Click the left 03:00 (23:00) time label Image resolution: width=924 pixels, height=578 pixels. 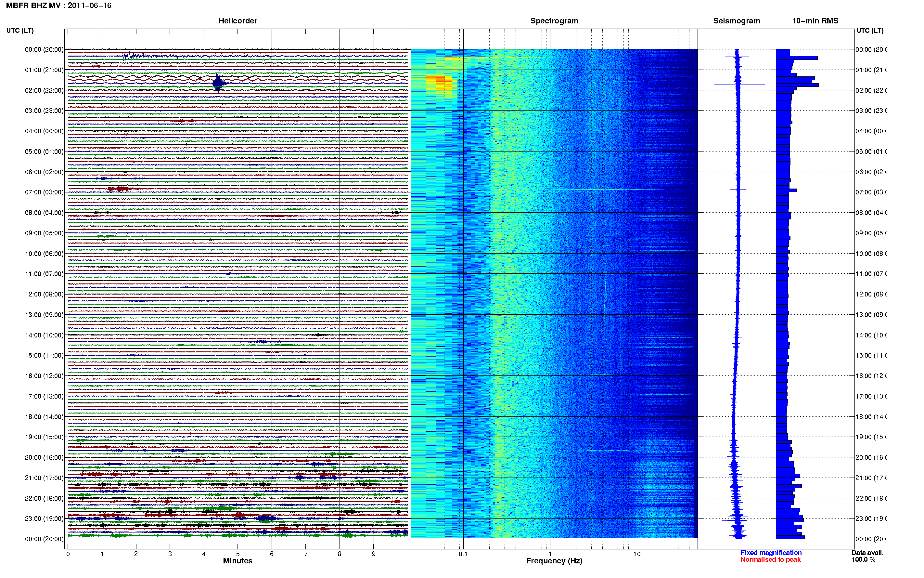click(x=44, y=111)
